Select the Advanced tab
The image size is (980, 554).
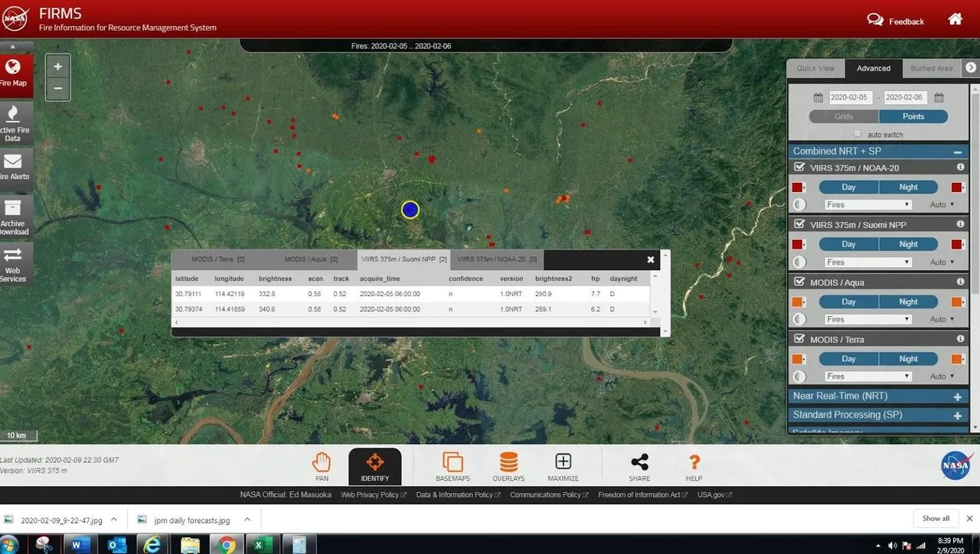point(874,68)
